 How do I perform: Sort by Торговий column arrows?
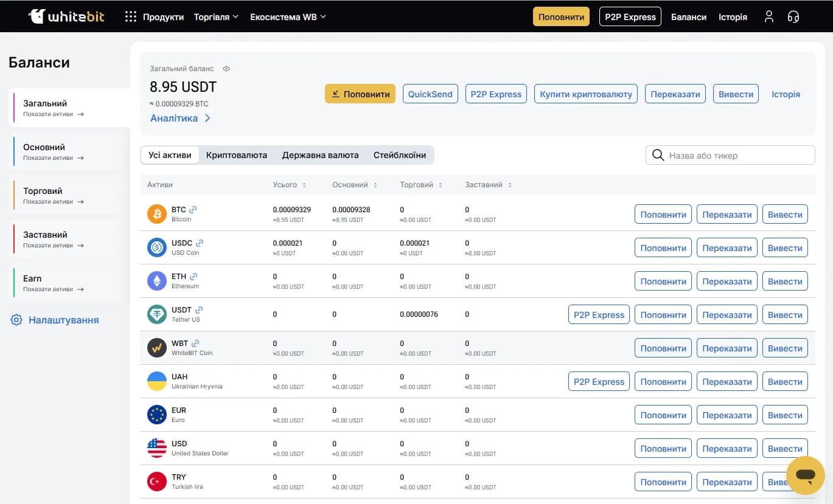[x=441, y=185]
